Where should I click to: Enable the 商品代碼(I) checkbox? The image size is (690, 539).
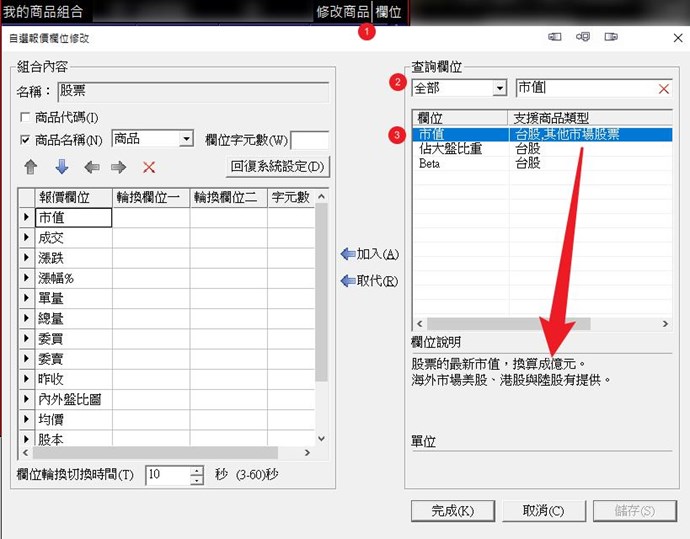[26, 118]
